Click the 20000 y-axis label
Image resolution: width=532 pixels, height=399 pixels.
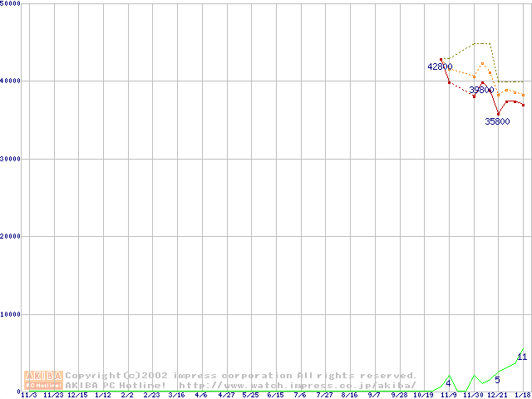tap(12, 236)
